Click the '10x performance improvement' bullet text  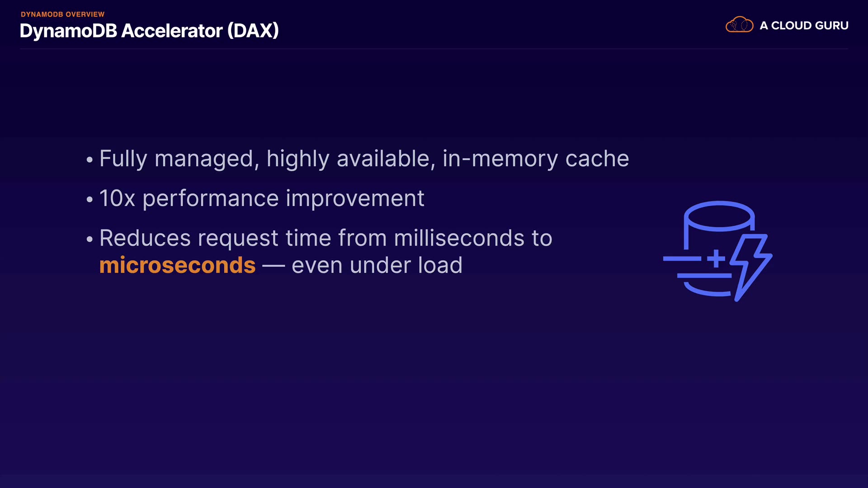[262, 198]
